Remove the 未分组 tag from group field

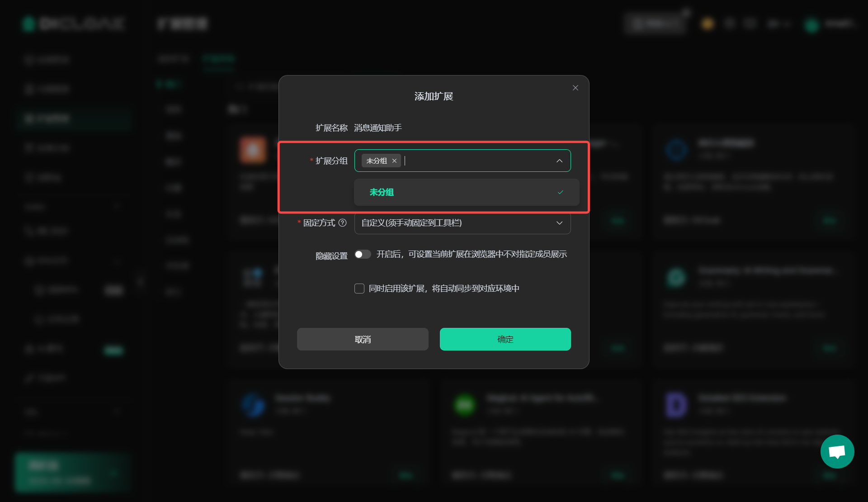point(394,161)
